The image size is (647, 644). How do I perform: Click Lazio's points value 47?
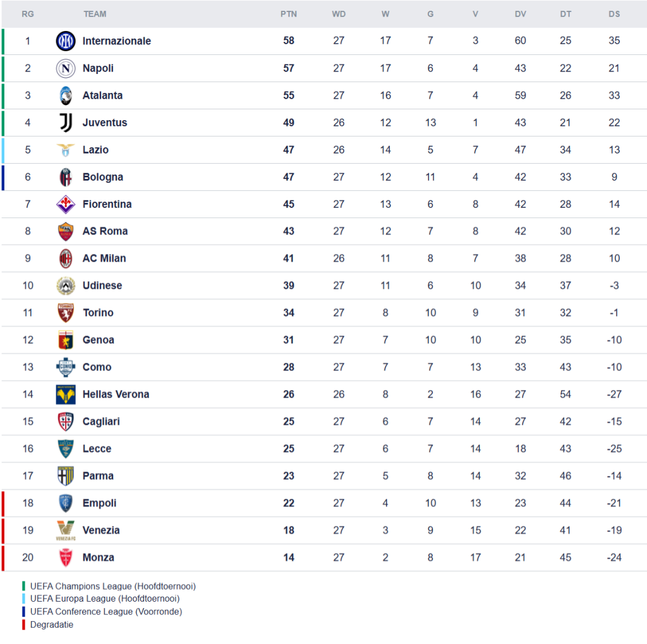pos(289,150)
